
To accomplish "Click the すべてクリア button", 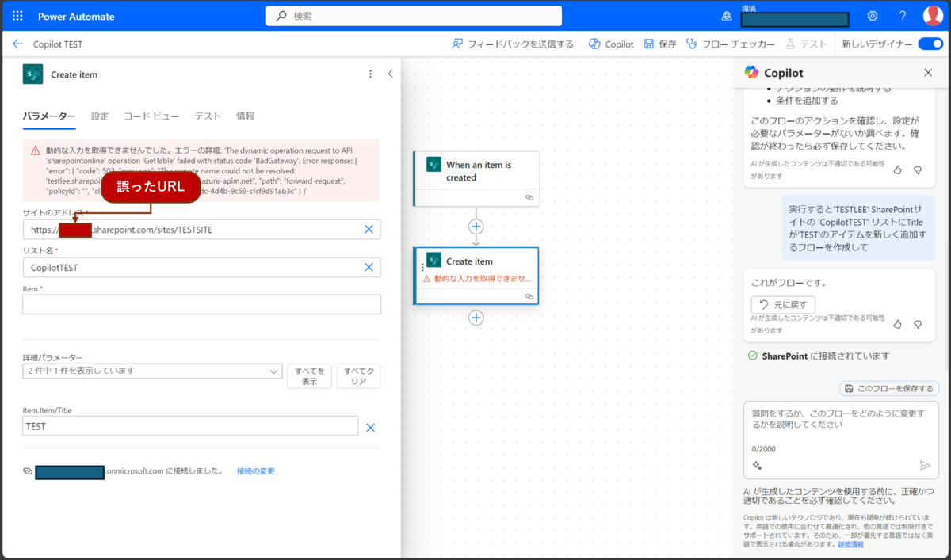I will coord(358,376).
